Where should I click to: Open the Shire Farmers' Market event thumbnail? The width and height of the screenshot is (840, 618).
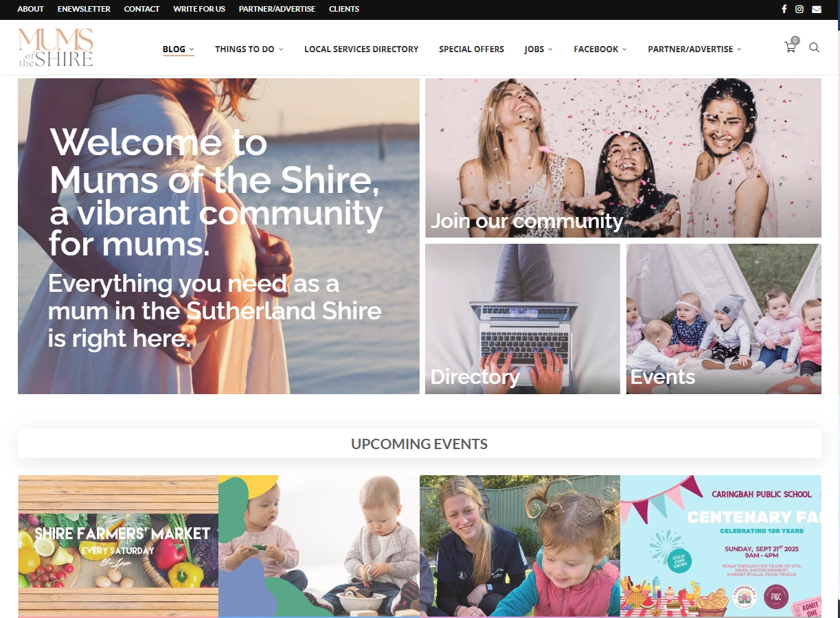point(118,546)
